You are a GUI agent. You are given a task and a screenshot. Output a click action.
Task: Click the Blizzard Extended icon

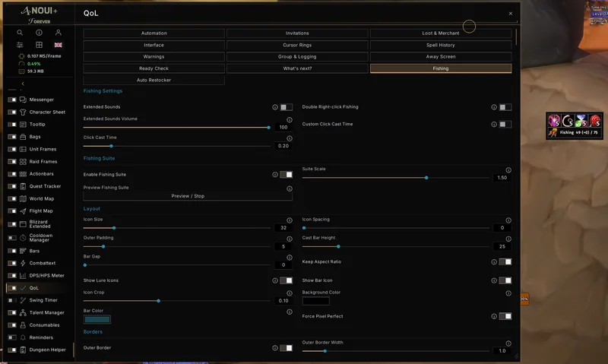(23, 224)
